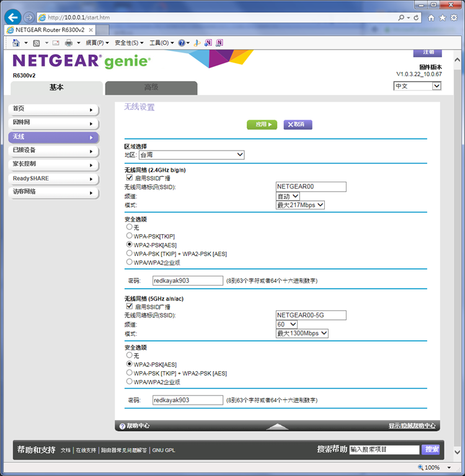Select WPA-PSK[TKIP] security for 2.4GHz
465x476 pixels.
130,236
